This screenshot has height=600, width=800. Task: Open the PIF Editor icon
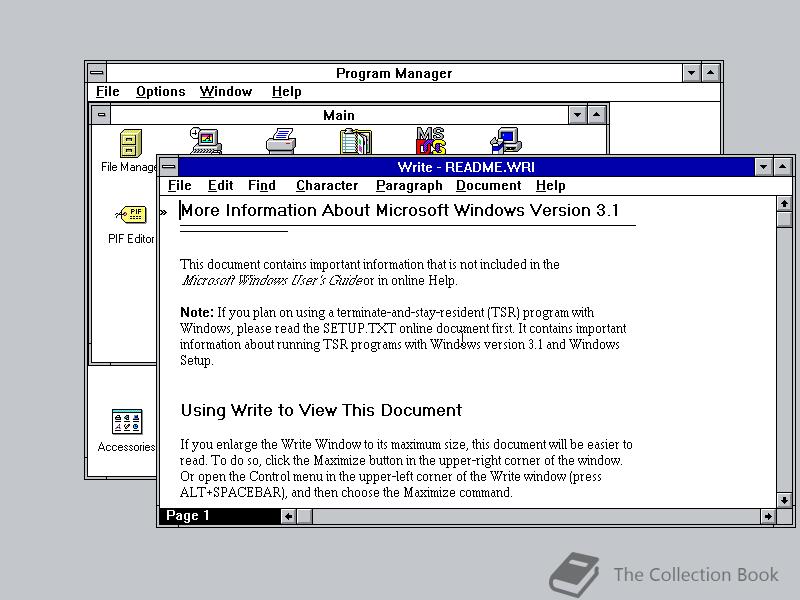pos(131,215)
